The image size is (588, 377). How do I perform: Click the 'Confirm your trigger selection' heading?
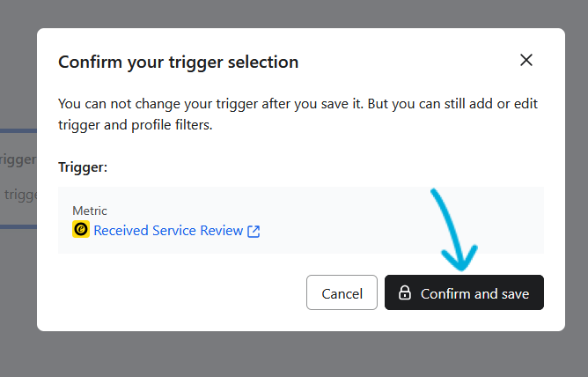pos(178,62)
